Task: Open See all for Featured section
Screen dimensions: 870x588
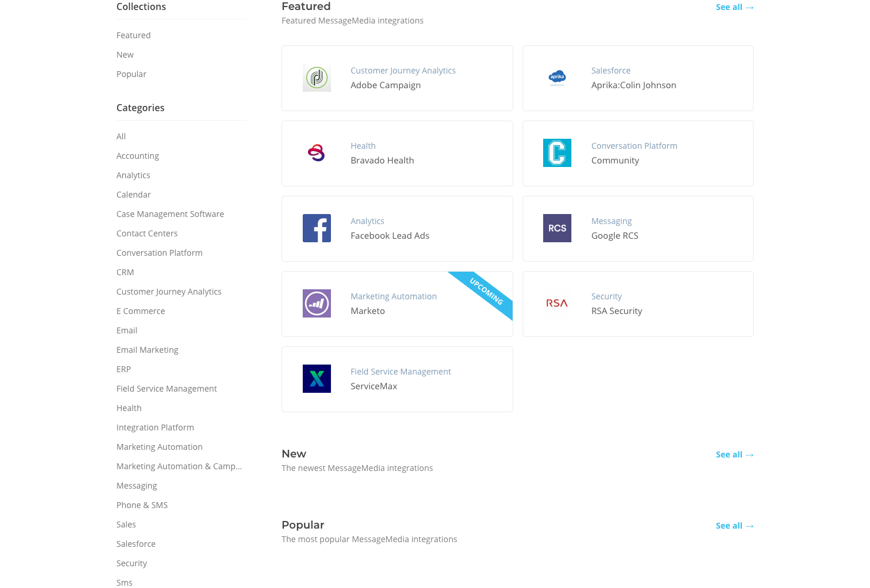Action: (x=735, y=7)
